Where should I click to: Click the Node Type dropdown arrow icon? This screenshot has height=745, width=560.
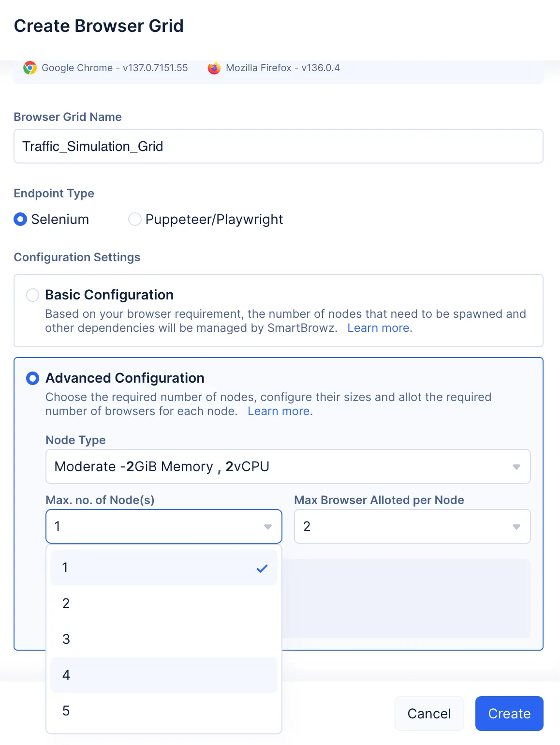point(516,467)
